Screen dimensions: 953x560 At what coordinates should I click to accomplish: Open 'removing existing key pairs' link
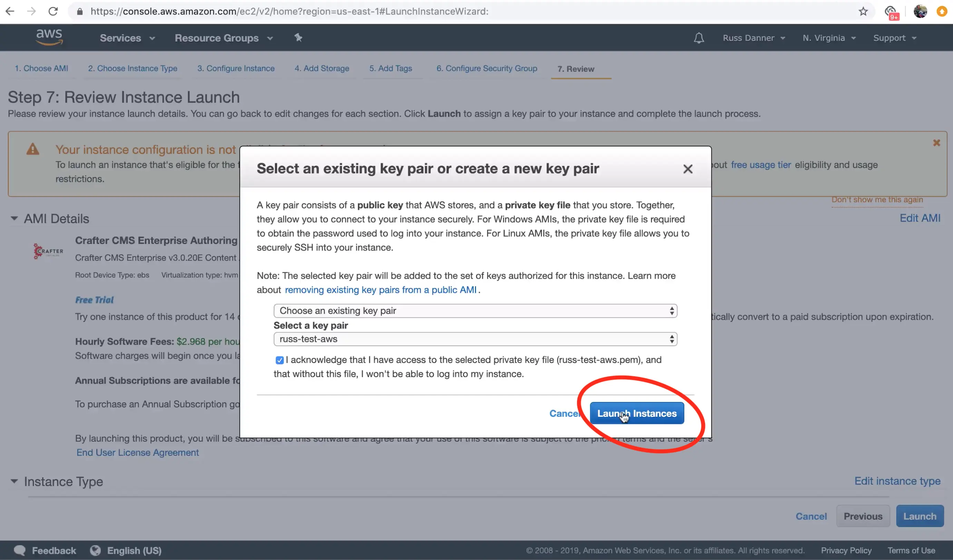(x=380, y=289)
